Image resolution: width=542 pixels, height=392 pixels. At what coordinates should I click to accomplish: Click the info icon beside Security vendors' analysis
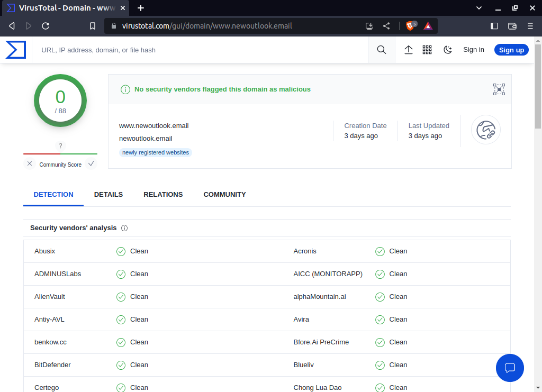coord(124,228)
